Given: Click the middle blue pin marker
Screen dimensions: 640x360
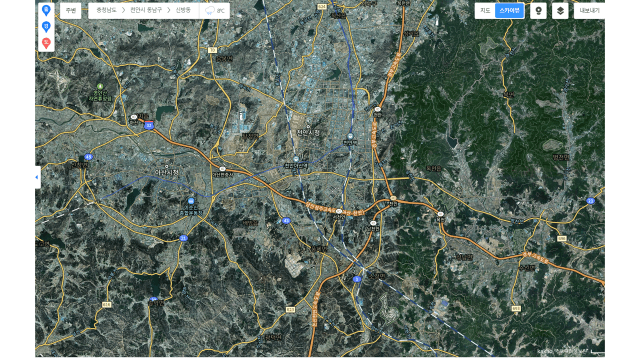Looking at the screenshot, I should (46, 27).
